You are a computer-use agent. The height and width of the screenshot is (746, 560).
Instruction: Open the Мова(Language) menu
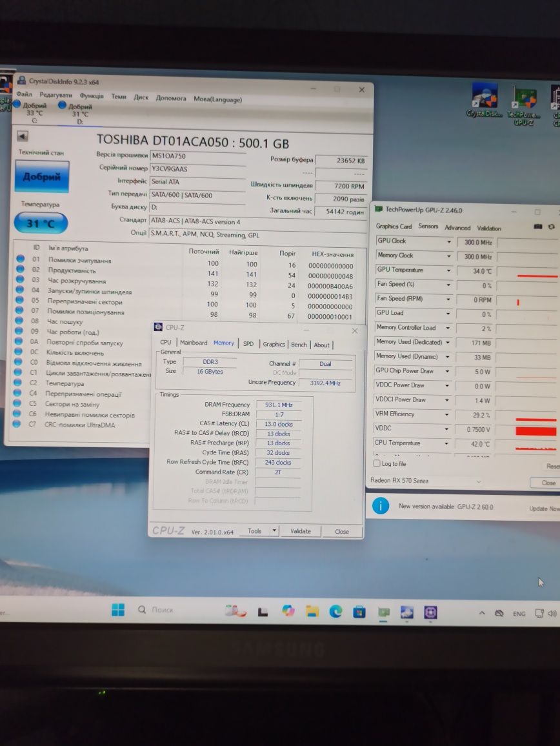click(217, 99)
